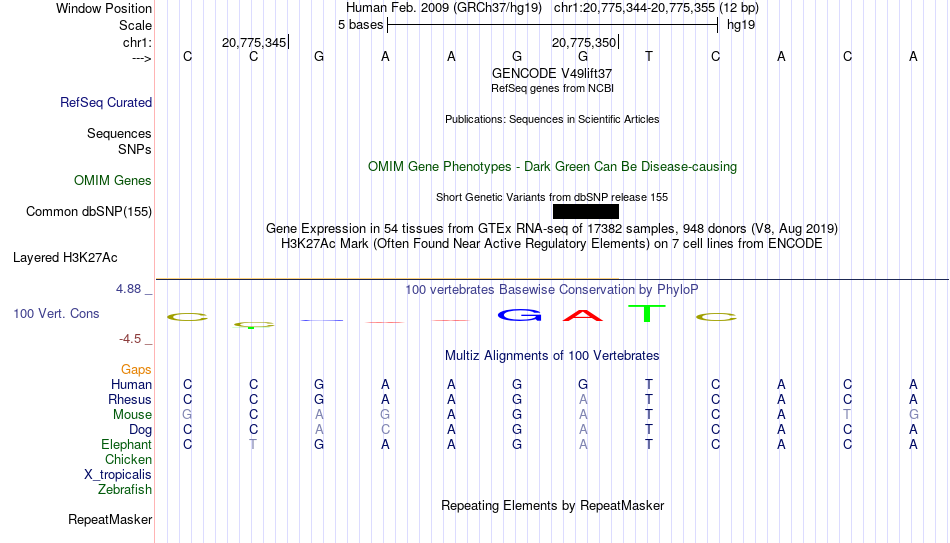Click the red A conservation logo letter

583,315
